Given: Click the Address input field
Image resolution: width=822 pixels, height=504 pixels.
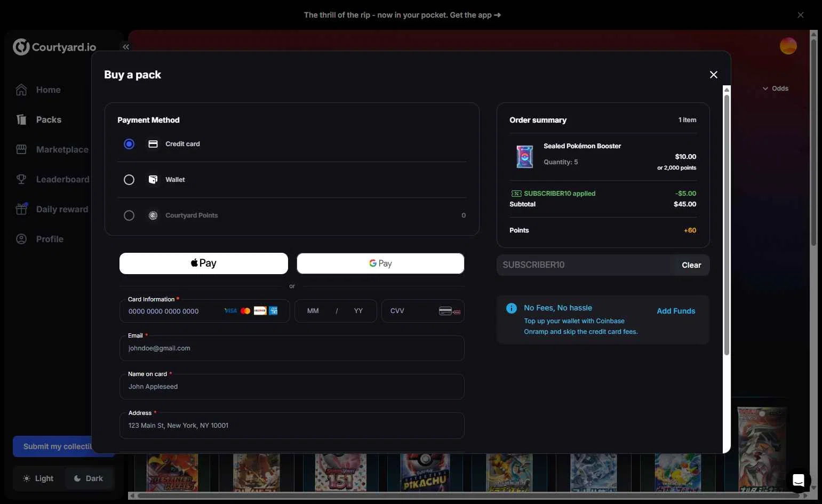Looking at the screenshot, I should pos(292,426).
